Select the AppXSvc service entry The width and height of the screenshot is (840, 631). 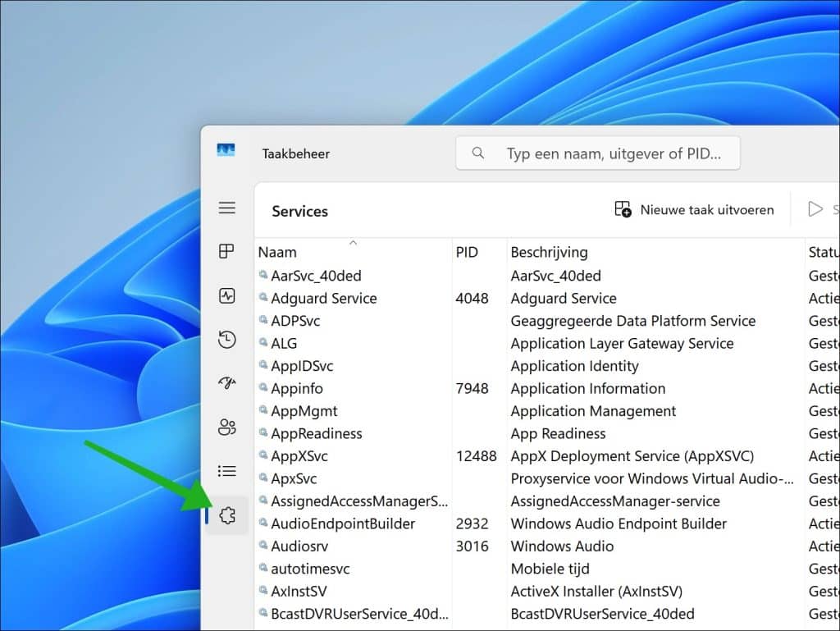pyautogui.click(x=299, y=456)
